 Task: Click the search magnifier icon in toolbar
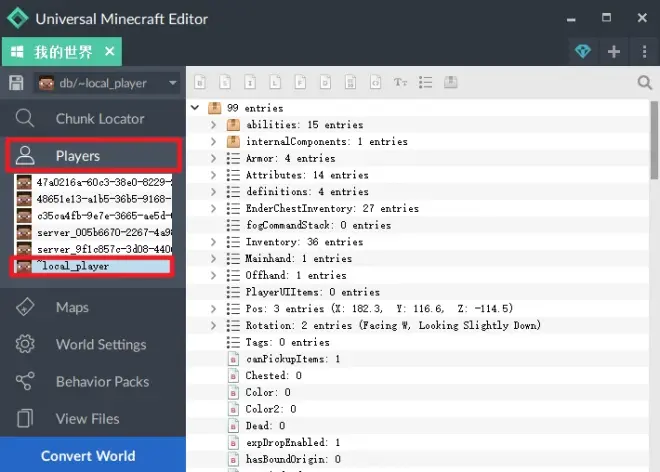645,82
